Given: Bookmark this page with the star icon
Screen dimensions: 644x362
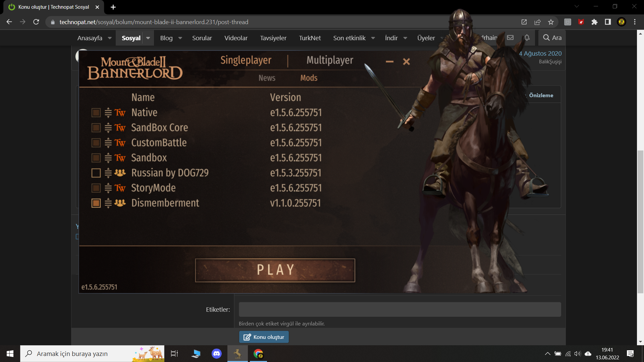Looking at the screenshot, I should pyautogui.click(x=551, y=22).
